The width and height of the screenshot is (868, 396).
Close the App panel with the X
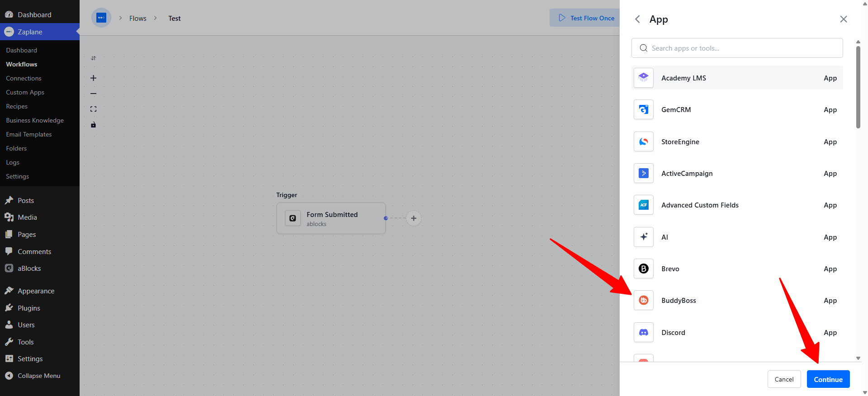coord(844,19)
